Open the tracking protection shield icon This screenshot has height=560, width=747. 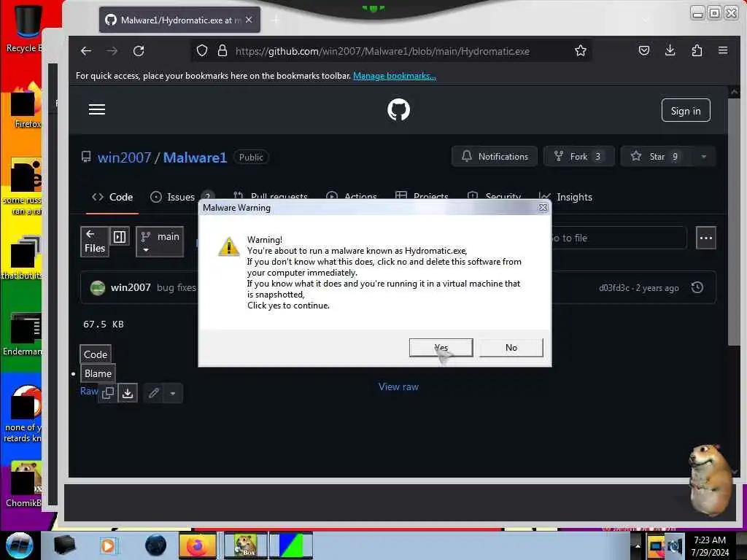tap(202, 51)
